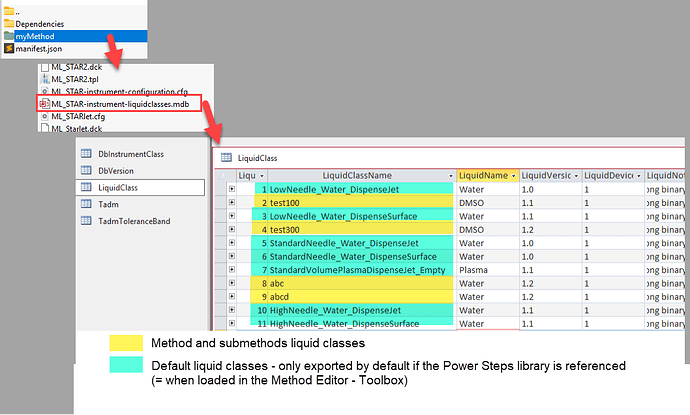
Task: Expand the LowNeedle_Water_DispenseJet record row
Action: tap(232, 188)
